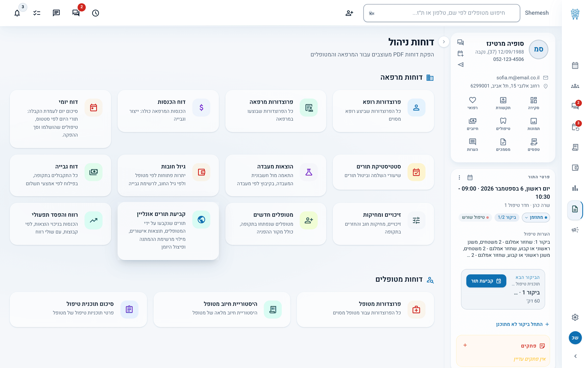The height and width of the screenshot is (368, 588).
Task: Open the גיול חובות report card
Action: [168, 175]
